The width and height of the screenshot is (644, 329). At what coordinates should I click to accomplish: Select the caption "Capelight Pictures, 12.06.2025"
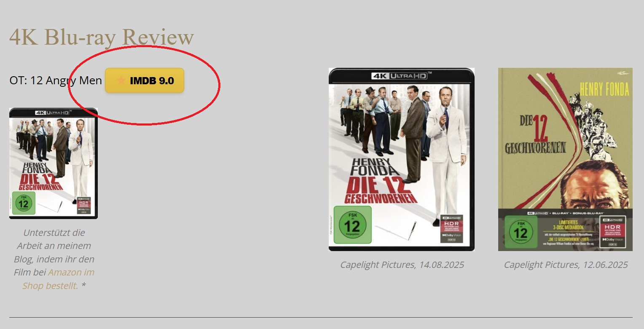566,265
